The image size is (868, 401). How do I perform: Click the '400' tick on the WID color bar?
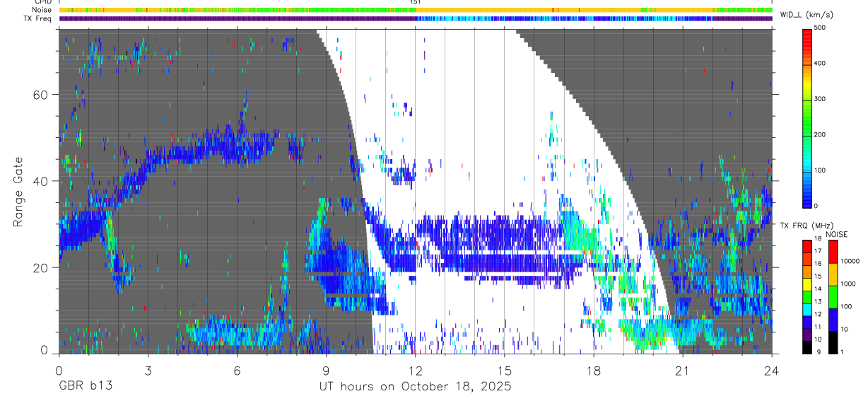point(820,63)
